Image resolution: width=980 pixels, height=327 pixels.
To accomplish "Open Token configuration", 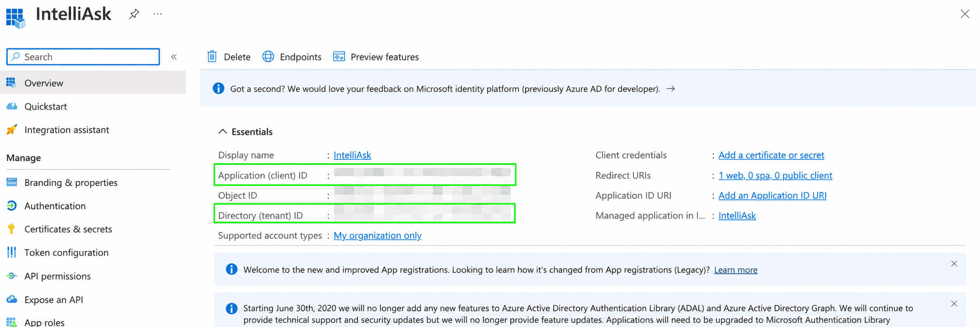I will pyautogui.click(x=66, y=252).
